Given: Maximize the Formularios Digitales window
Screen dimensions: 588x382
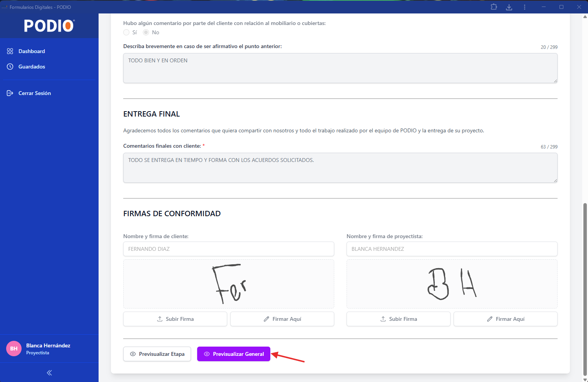Looking at the screenshot, I should 561,7.
